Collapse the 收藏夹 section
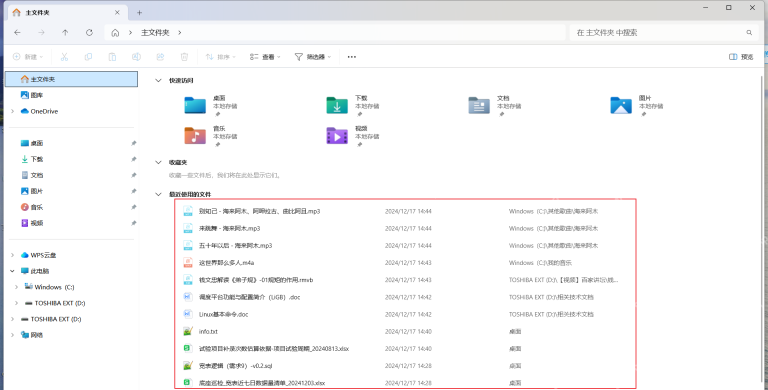Screen dimensions: 768x390 [158, 162]
